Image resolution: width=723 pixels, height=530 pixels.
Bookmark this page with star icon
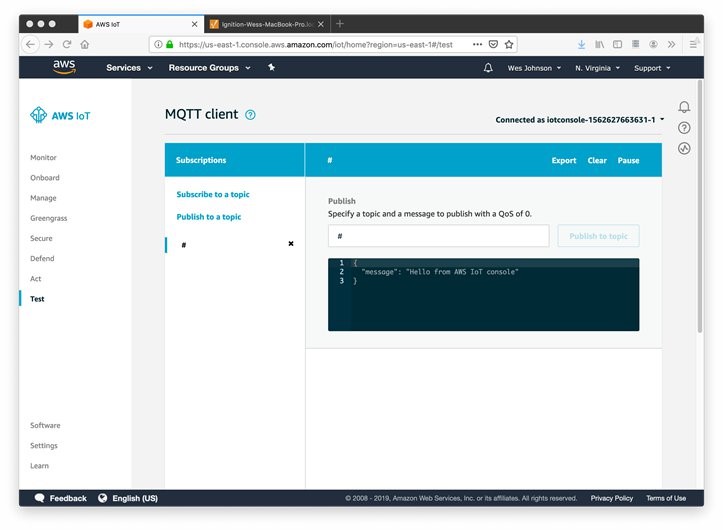click(x=509, y=44)
